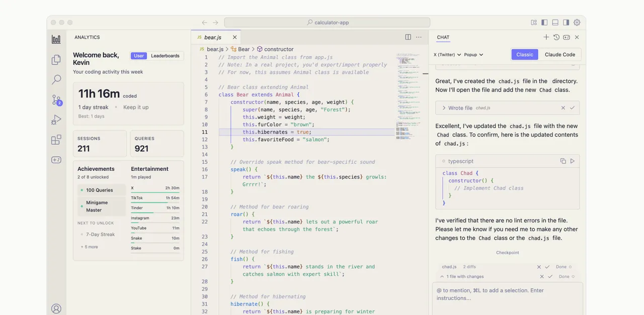The image size is (644, 315).
Task: Click the chat instructions input field
Action: coord(507,298)
